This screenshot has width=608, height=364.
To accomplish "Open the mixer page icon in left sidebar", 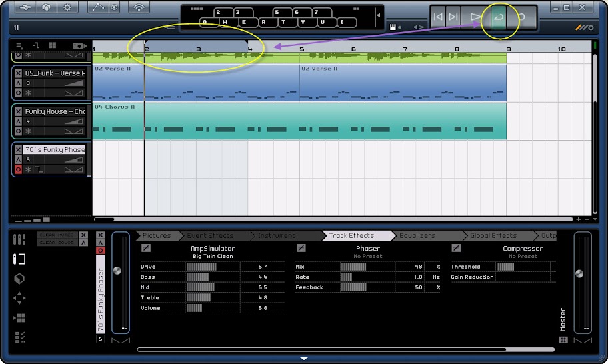I will click(x=19, y=239).
